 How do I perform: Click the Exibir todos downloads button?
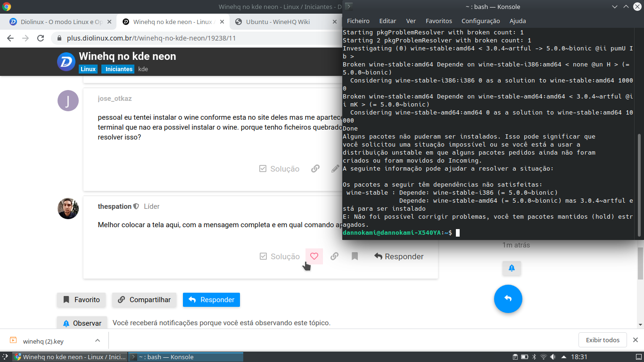pyautogui.click(x=602, y=340)
